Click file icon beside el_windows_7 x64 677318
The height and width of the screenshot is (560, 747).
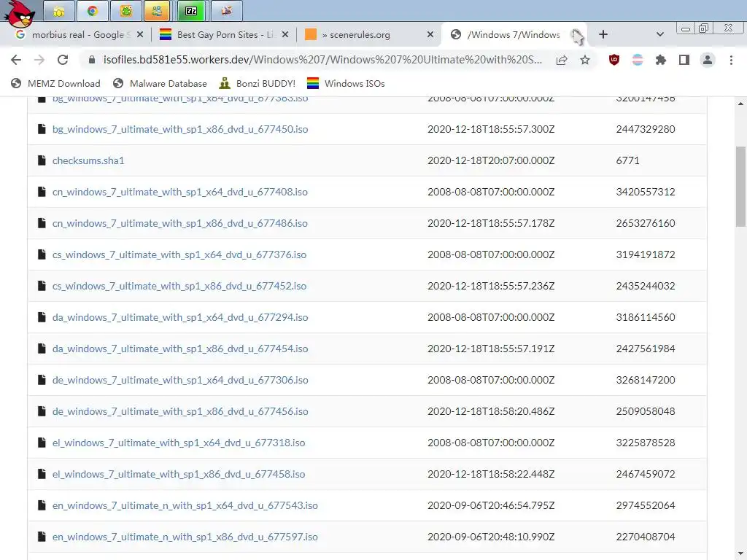coord(42,443)
